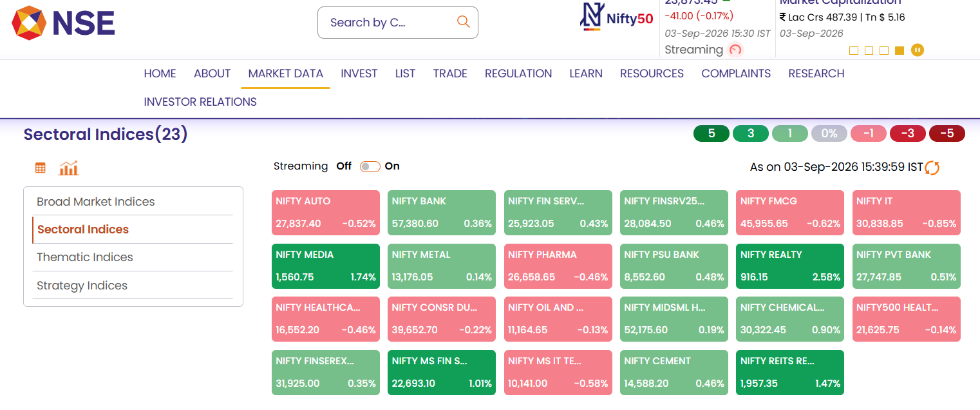980x410 pixels.
Task: Switch to table grid view icon
Action: (41, 168)
